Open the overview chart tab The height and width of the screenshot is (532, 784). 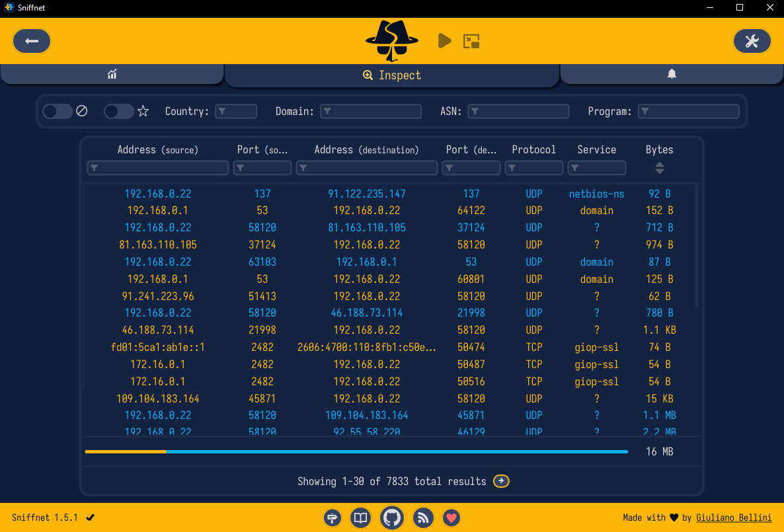(x=112, y=75)
